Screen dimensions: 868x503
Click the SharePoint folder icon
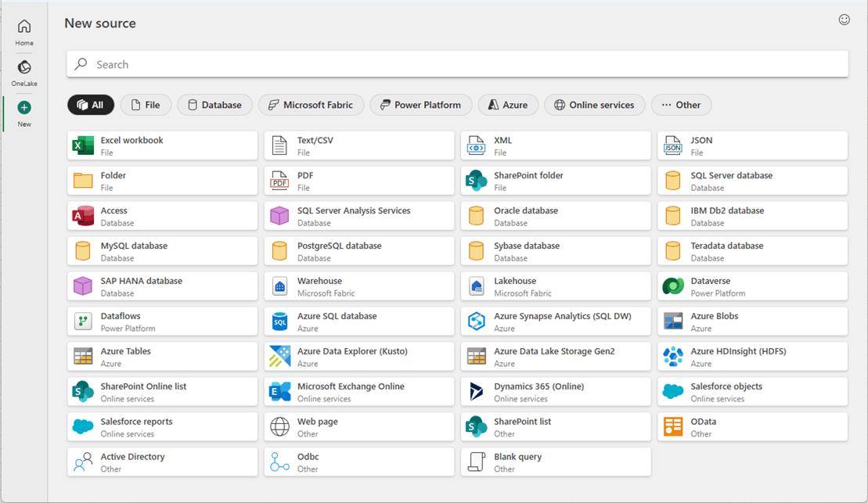click(476, 181)
